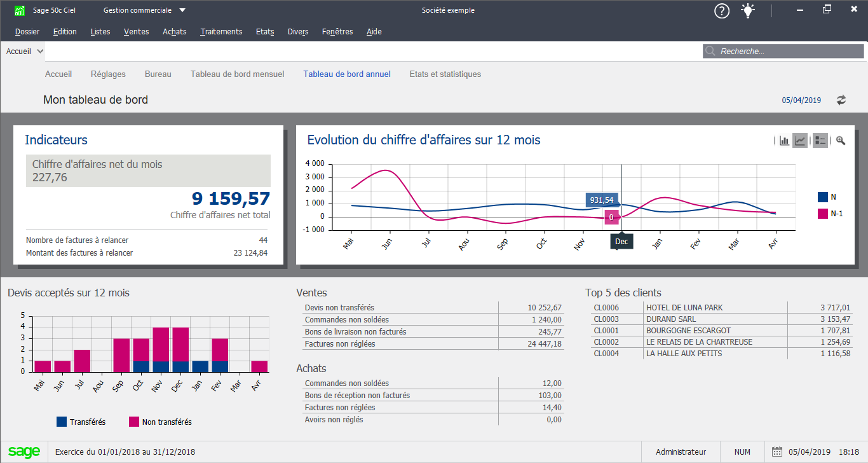The height and width of the screenshot is (463, 868).
Task: Click the NUM indicator in status bar
Action: [x=742, y=452]
